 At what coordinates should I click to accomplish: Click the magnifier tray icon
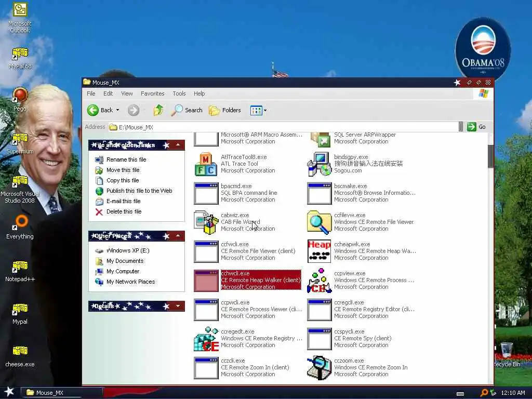(x=484, y=393)
